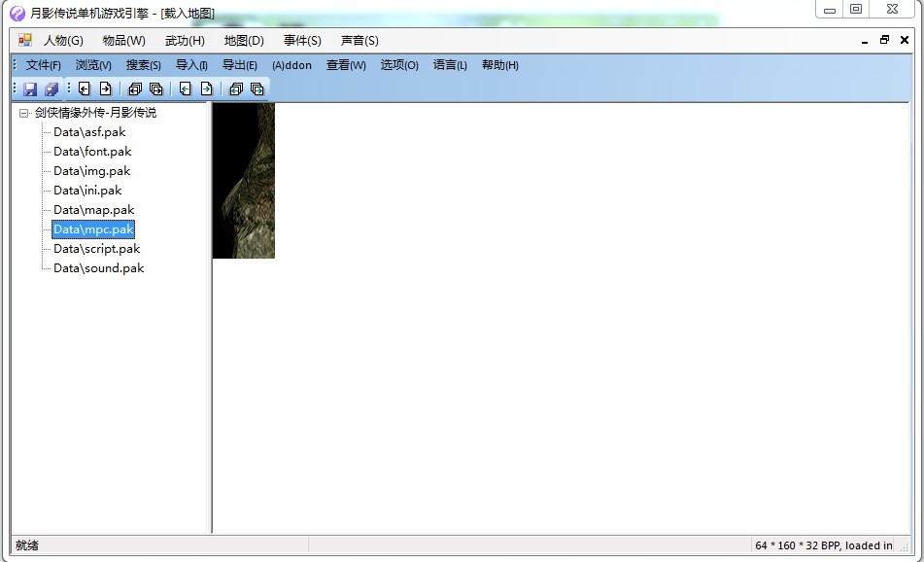Viewport: 924px width, 562px height.
Task: Click the single-page green right-arrow icon
Action: click(x=206, y=89)
